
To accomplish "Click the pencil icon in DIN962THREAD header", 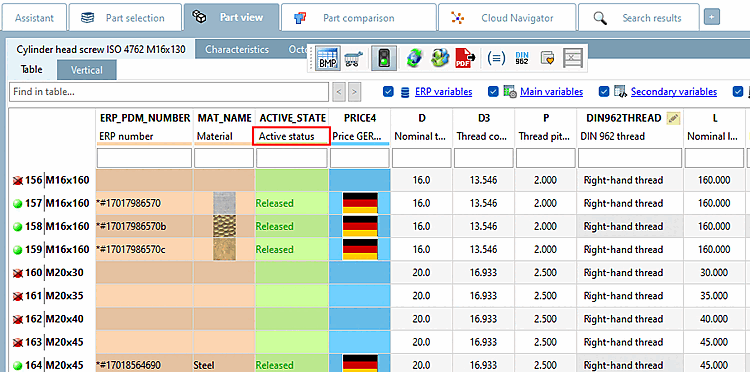I will pos(673,119).
